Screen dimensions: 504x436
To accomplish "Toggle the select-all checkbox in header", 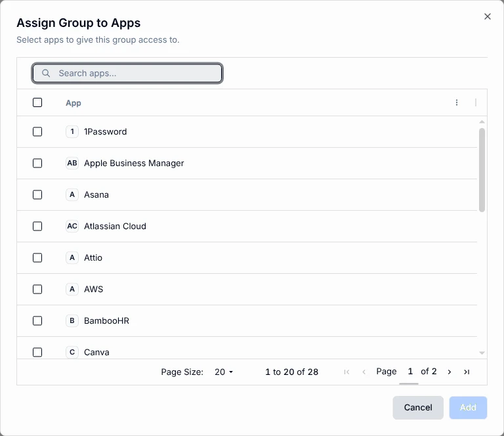I will click(37, 102).
